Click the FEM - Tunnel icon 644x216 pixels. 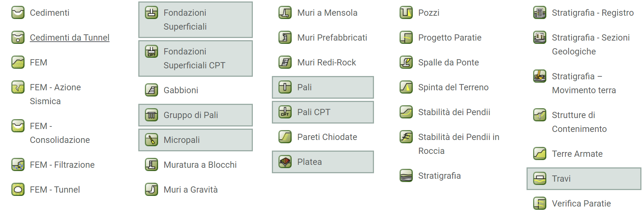pos(18,190)
